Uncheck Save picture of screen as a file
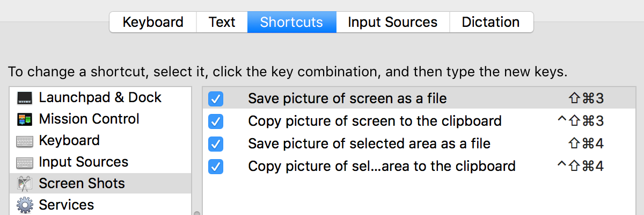 (216, 99)
